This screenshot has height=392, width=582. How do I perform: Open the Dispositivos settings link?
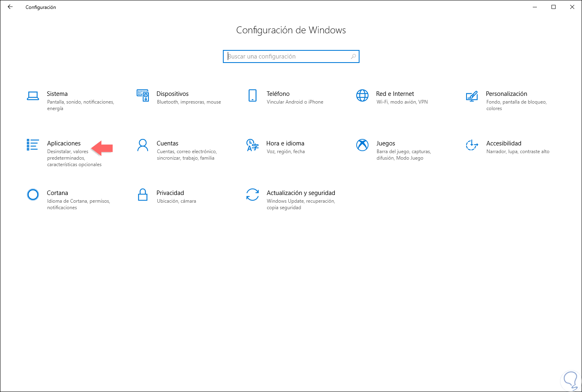[172, 94]
